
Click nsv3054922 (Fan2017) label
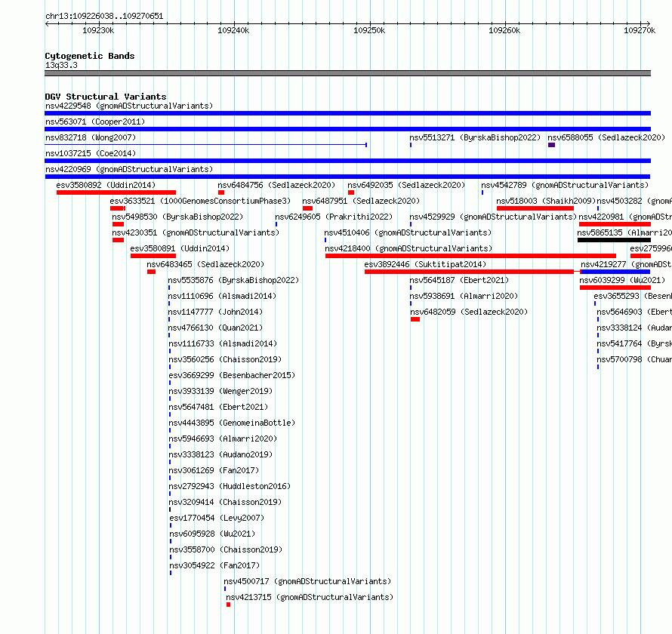214,565
